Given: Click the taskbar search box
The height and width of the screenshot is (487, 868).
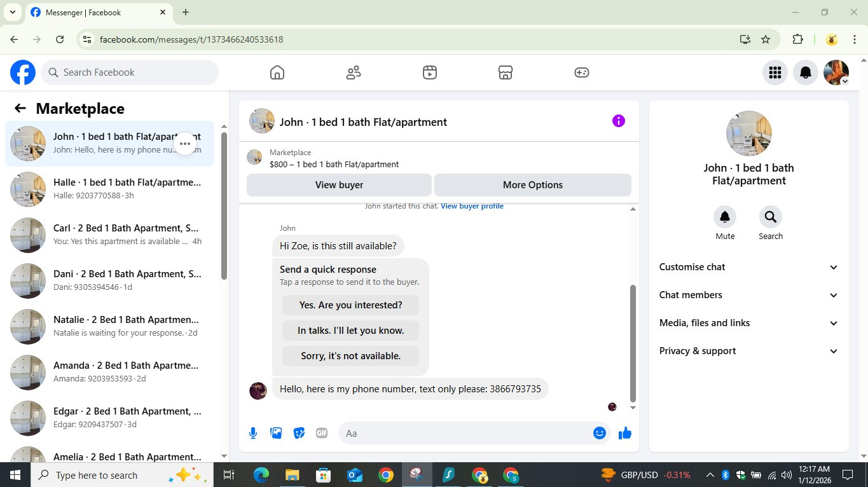Looking at the screenshot, I should point(121,475).
